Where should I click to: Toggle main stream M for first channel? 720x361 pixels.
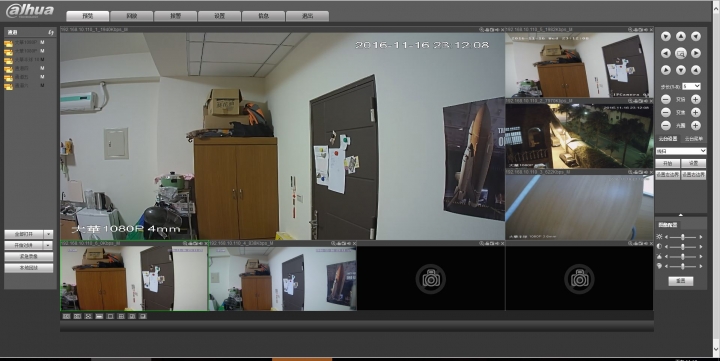[42, 42]
